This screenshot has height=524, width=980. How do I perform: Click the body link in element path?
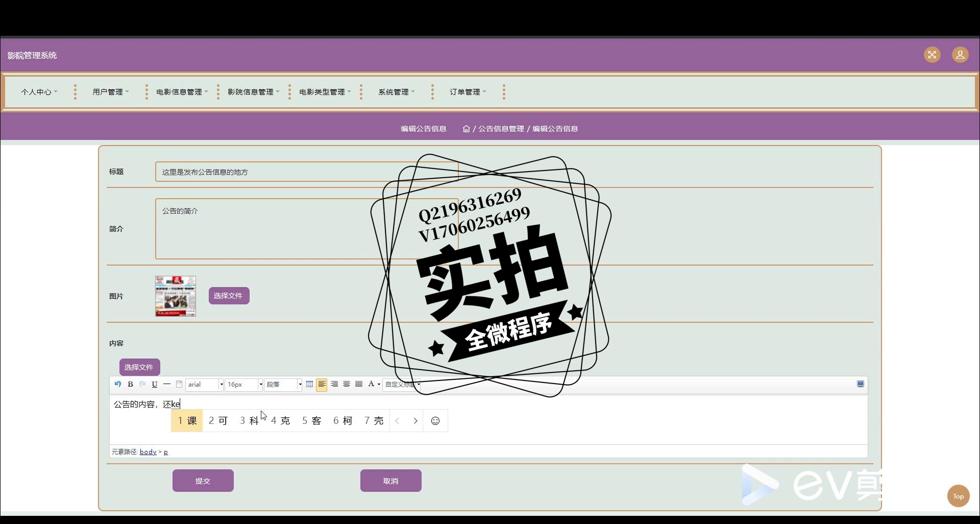tap(148, 452)
